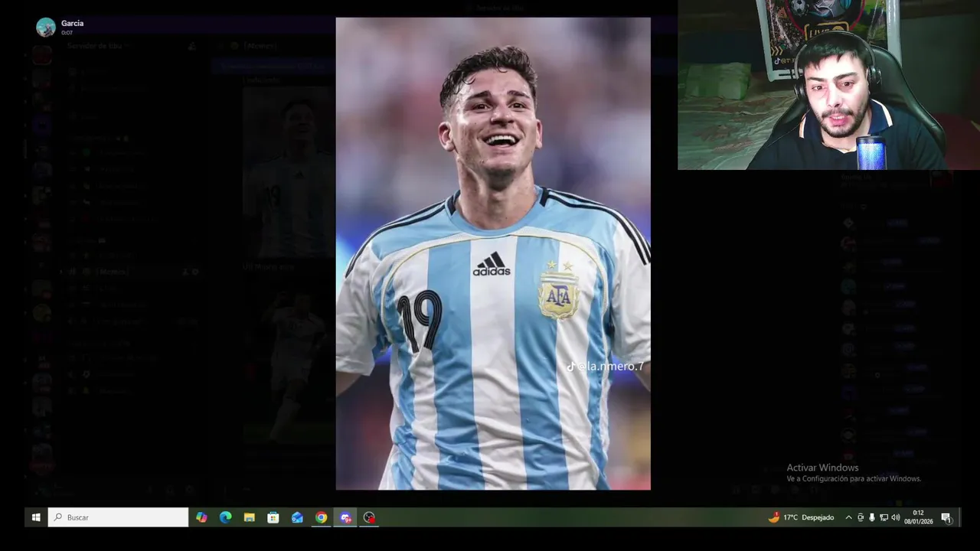The image size is (980, 551).
Task: Click the Show desktop strip
Action: pos(959,517)
